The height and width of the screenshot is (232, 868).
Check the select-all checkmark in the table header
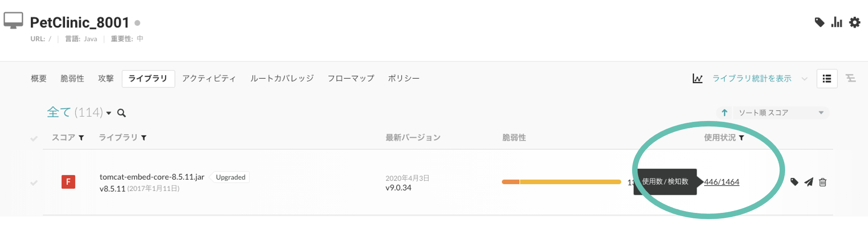point(34,138)
